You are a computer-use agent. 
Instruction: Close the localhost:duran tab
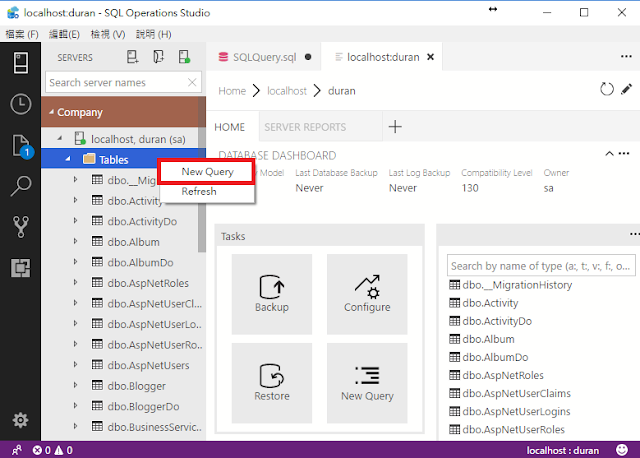tap(430, 57)
